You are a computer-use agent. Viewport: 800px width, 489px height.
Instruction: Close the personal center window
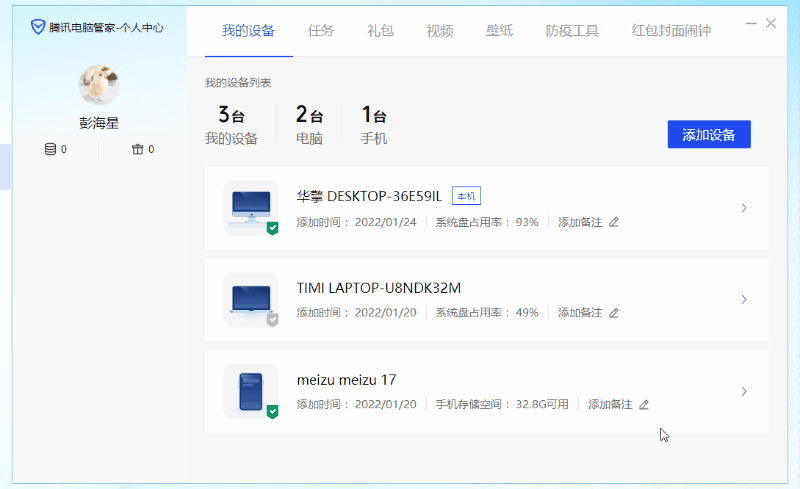[771, 23]
